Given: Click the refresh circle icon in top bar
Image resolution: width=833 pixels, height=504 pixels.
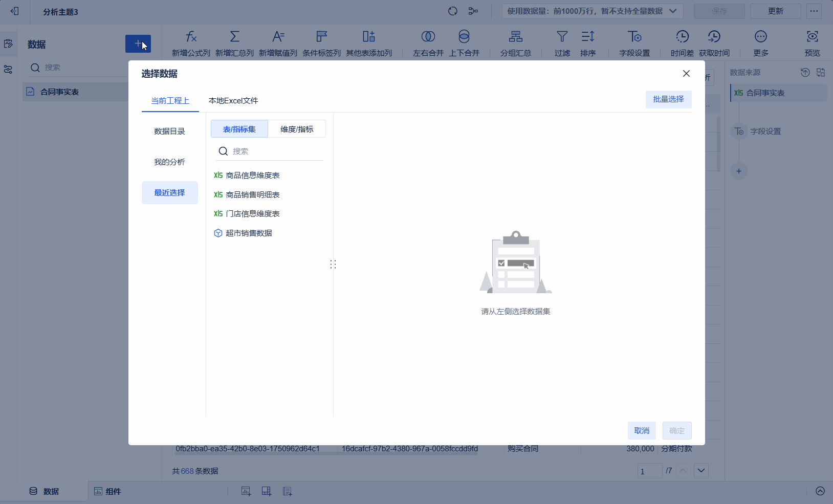Looking at the screenshot, I should [x=453, y=11].
